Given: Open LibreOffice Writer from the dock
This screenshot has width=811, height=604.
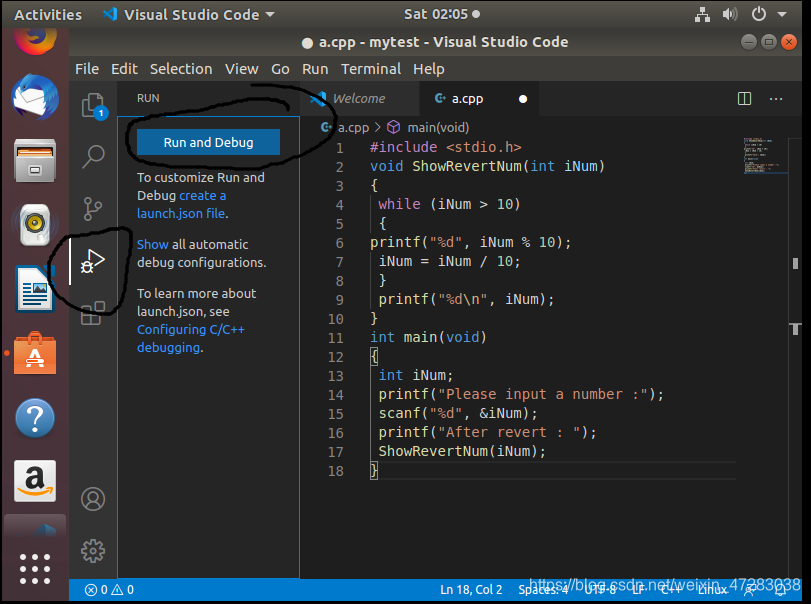Looking at the screenshot, I should (x=35, y=289).
